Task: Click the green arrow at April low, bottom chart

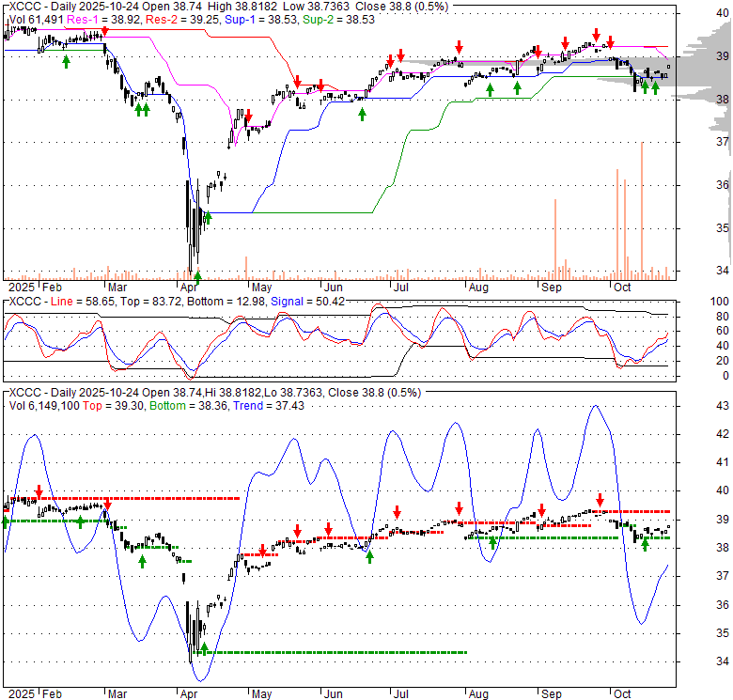Action: click(x=204, y=647)
